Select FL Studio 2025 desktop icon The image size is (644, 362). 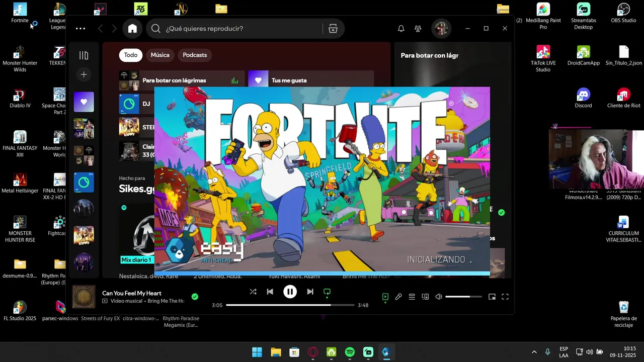pyautogui.click(x=20, y=311)
